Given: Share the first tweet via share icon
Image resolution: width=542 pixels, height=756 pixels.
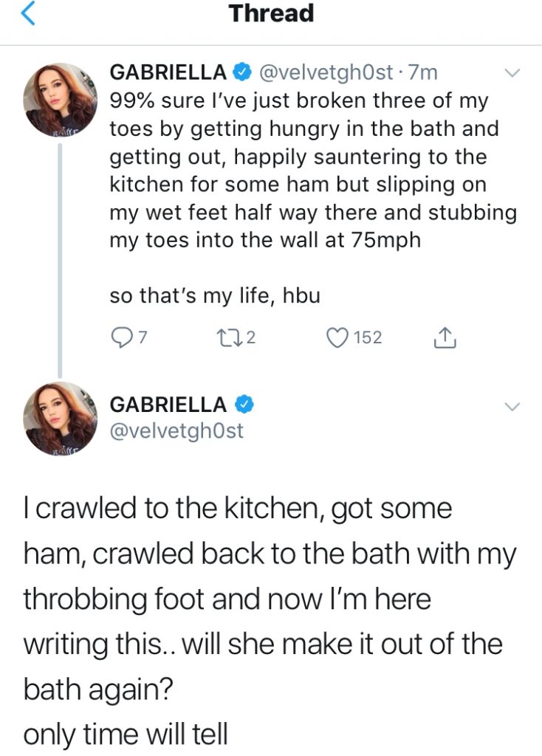Looking at the screenshot, I should pyautogui.click(x=443, y=338).
